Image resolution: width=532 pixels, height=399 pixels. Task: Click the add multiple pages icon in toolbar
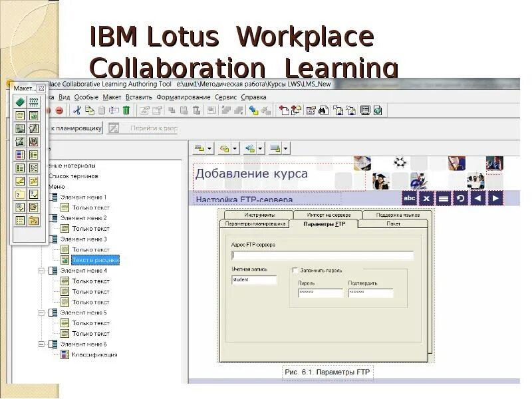tap(296, 110)
